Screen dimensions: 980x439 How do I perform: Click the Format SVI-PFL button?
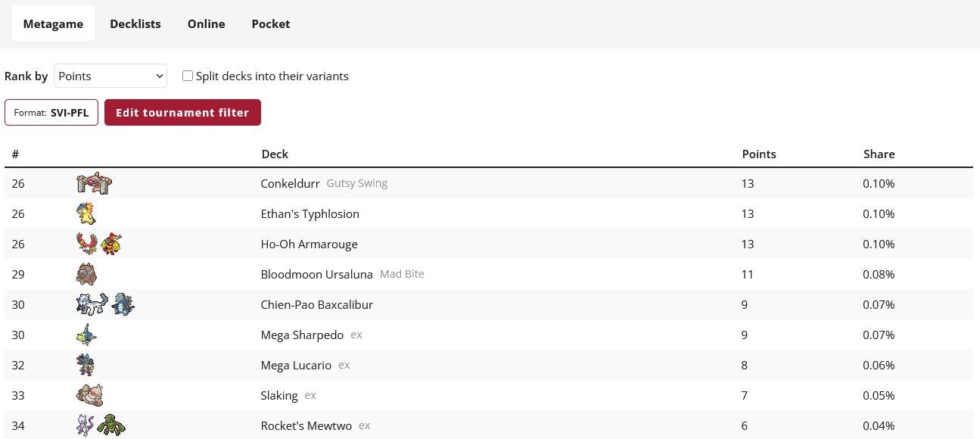point(51,113)
